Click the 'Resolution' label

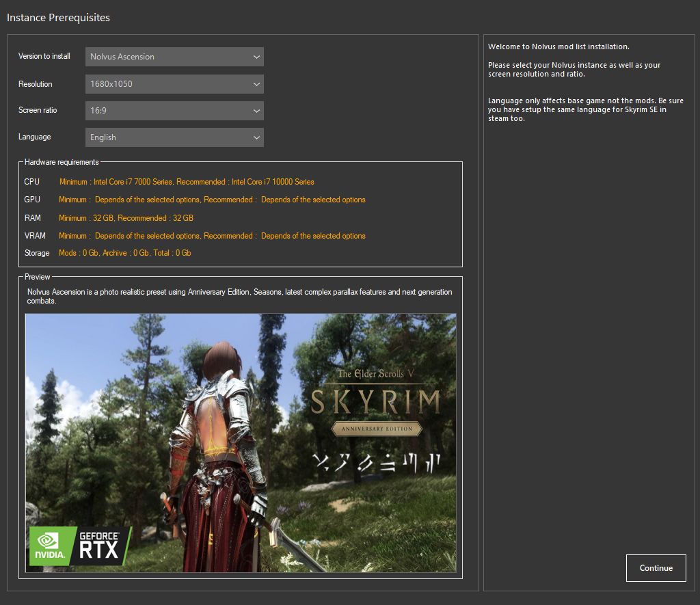36,84
